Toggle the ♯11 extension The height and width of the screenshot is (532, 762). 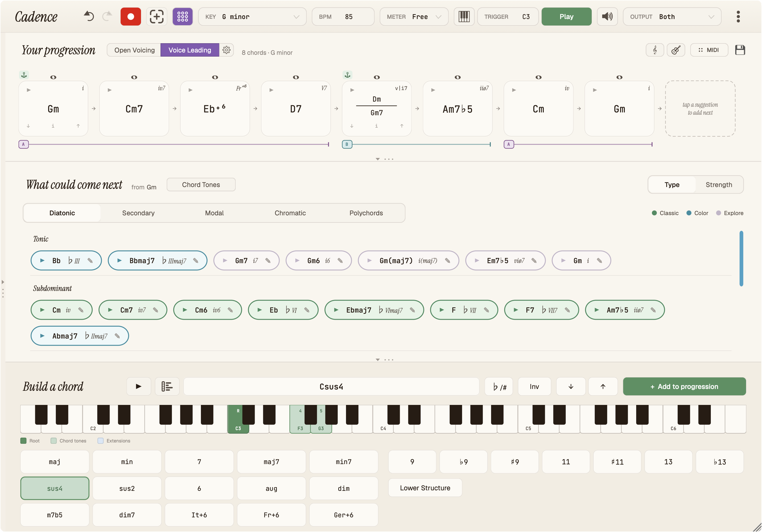click(617, 462)
